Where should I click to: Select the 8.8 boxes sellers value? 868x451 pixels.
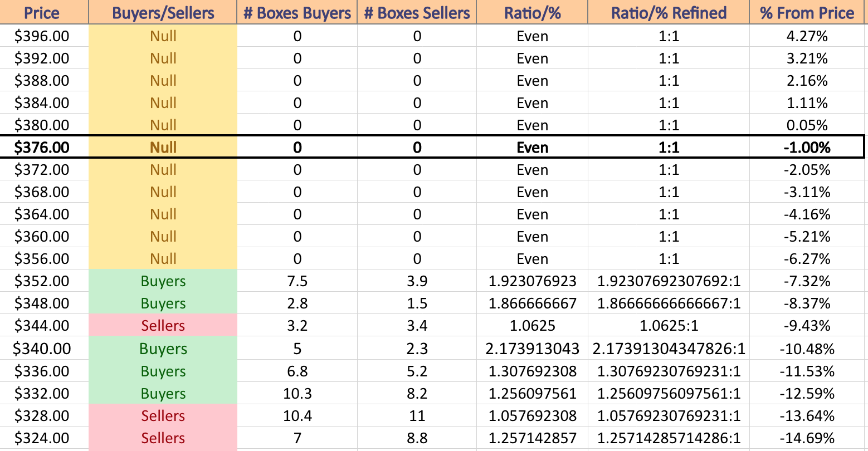(x=417, y=438)
